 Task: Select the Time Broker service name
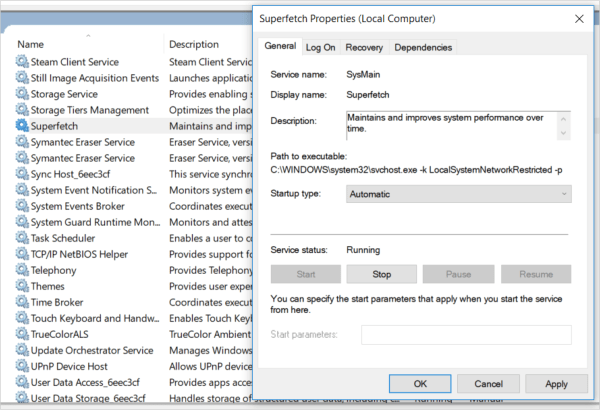click(x=57, y=302)
